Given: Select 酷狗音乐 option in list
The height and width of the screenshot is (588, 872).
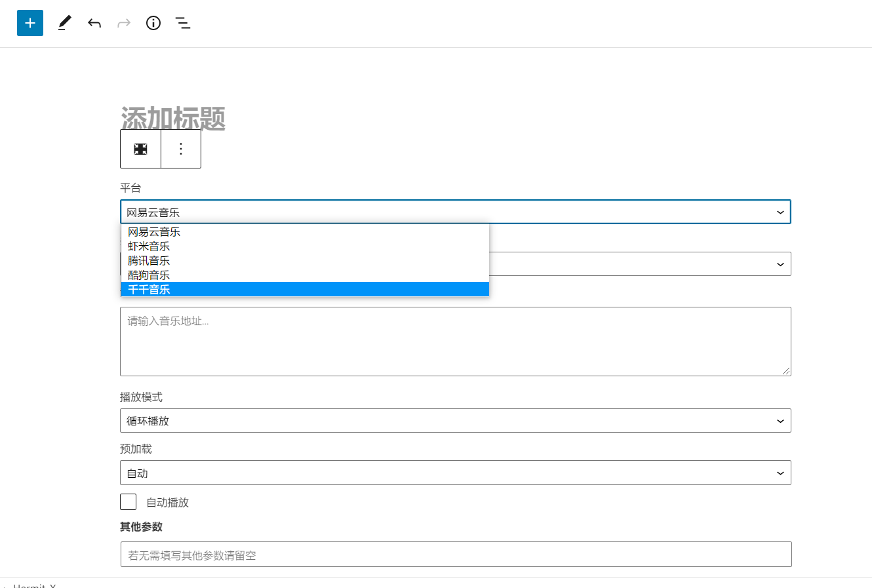Looking at the screenshot, I should (305, 275).
